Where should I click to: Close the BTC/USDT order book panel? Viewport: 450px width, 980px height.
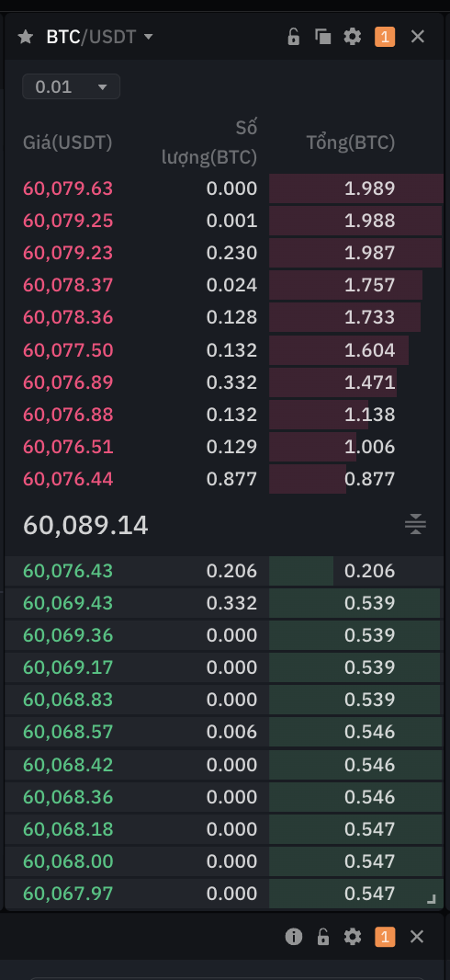coord(418,37)
